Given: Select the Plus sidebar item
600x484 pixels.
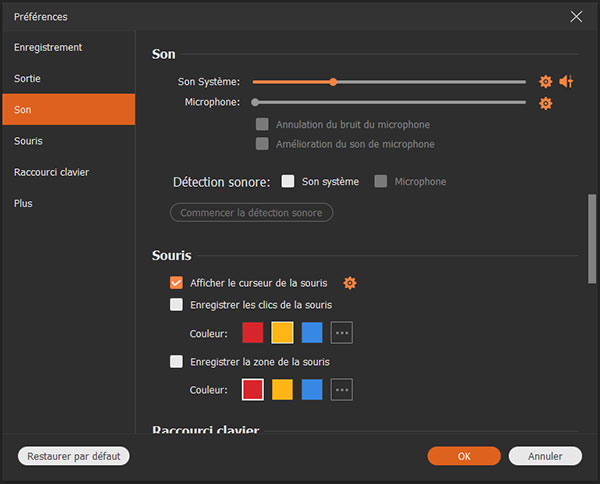Looking at the screenshot, I should click(x=23, y=203).
